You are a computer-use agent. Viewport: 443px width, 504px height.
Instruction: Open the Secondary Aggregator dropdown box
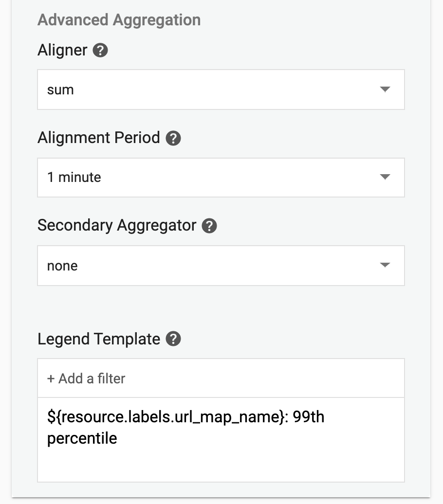tap(221, 266)
